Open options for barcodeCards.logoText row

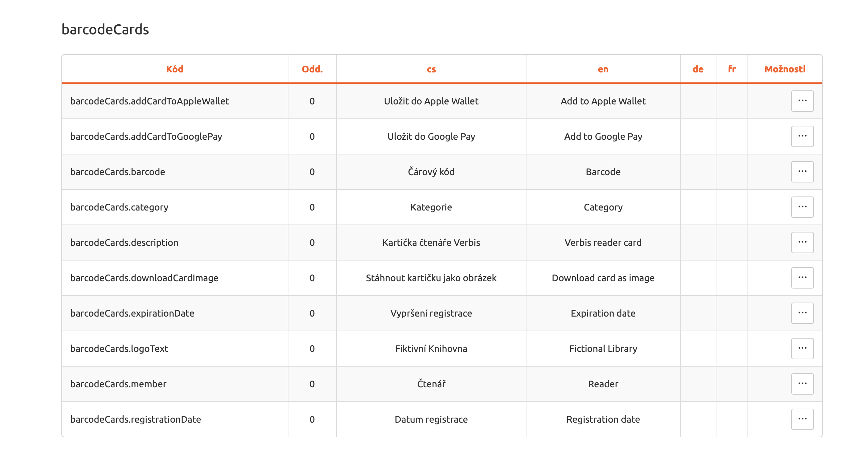pos(802,349)
